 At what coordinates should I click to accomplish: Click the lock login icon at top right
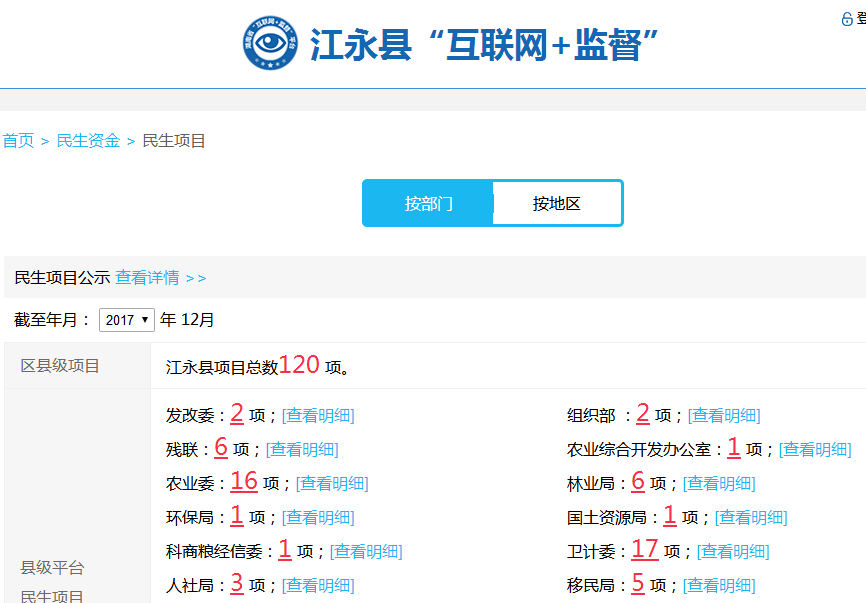pyautogui.click(x=847, y=19)
